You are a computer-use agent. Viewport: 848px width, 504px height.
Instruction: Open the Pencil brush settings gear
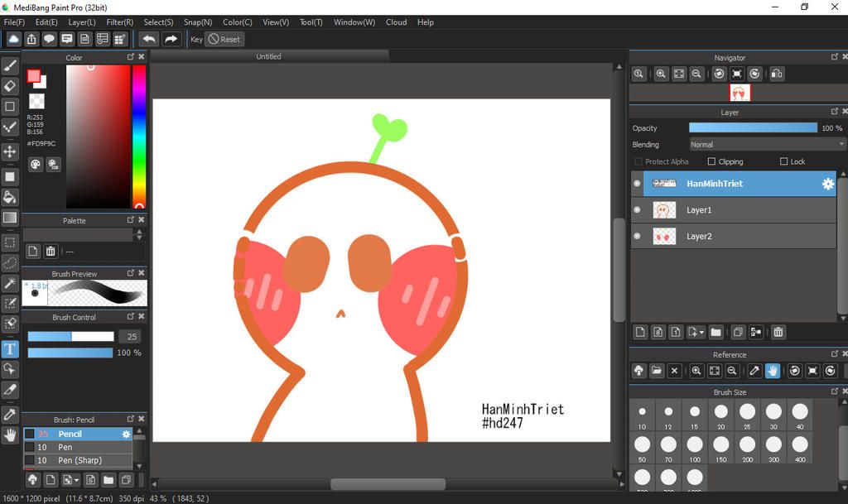tap(126, 434)
